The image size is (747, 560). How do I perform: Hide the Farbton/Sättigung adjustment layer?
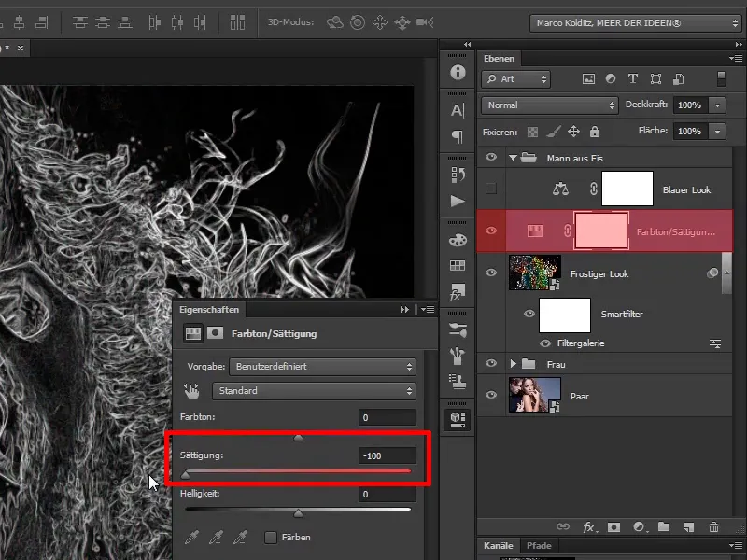[x=491, y=231]
